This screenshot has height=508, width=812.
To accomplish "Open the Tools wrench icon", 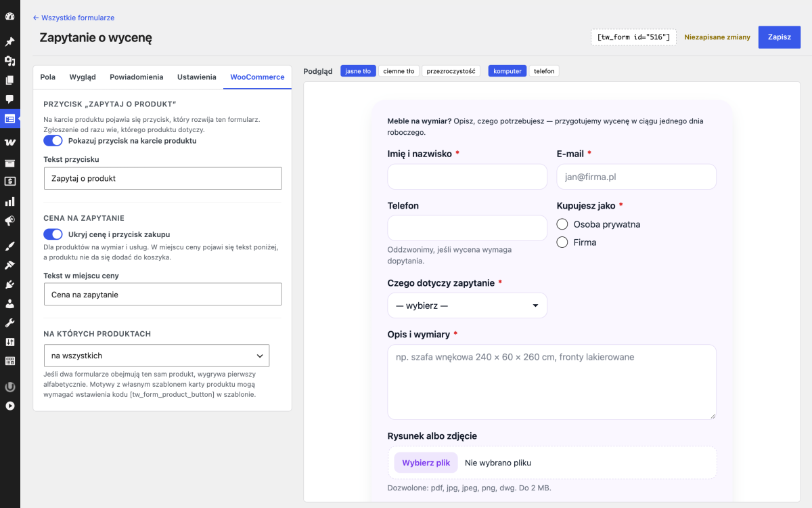I will [x=10, y=322].
